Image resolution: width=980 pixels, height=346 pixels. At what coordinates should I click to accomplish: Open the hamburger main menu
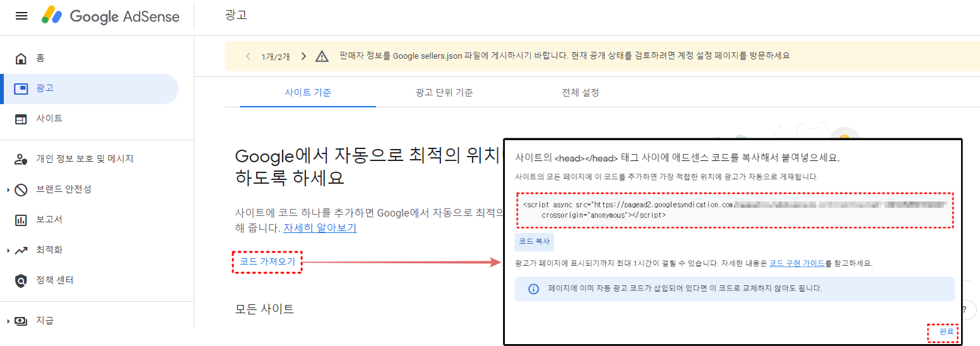pos(21,16)
